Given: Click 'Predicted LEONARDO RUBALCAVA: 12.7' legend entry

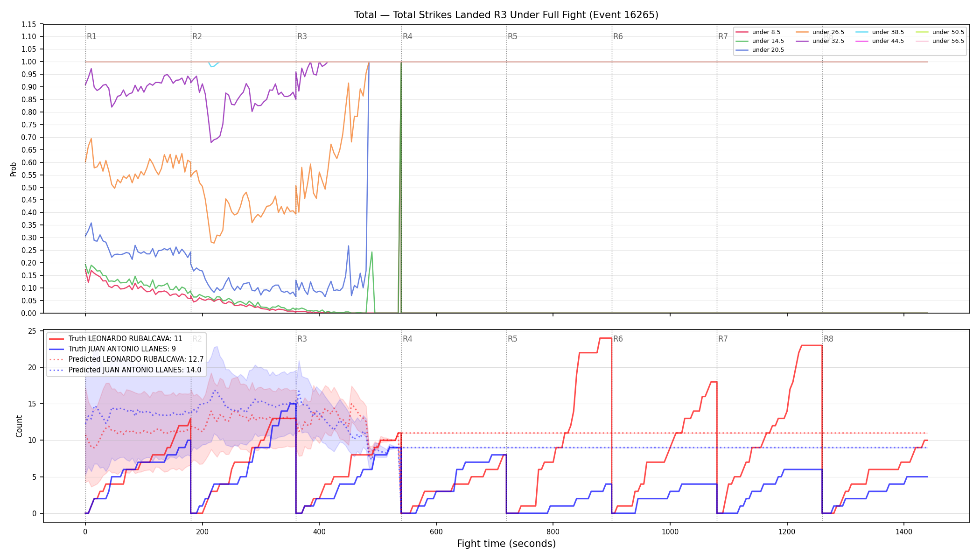Looking at the screenshot, I should [x=126, y=359].
